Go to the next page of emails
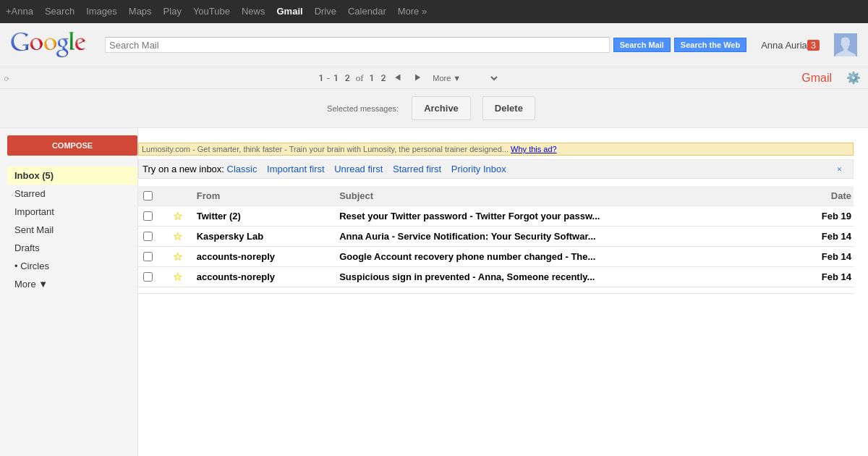868x456 pixels. point(417,77)
